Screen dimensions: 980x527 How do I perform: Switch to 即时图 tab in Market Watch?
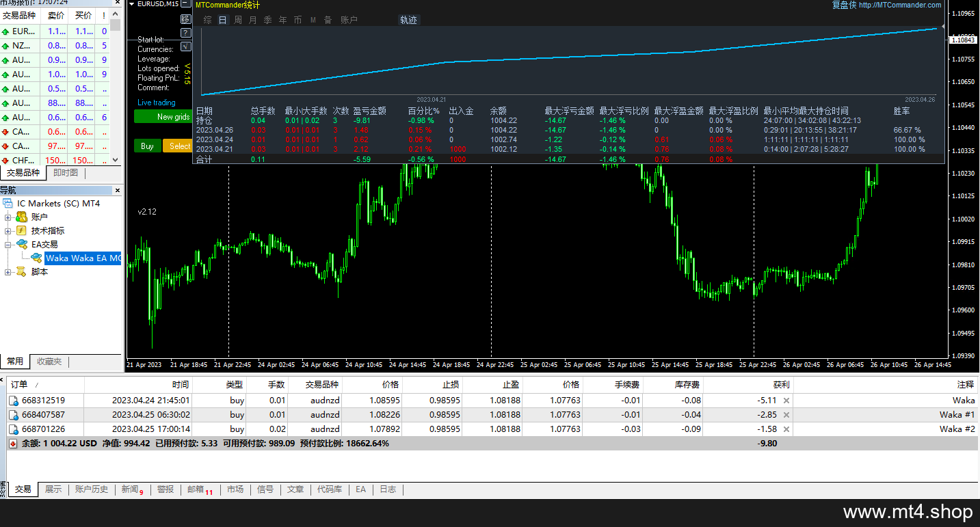66,173
